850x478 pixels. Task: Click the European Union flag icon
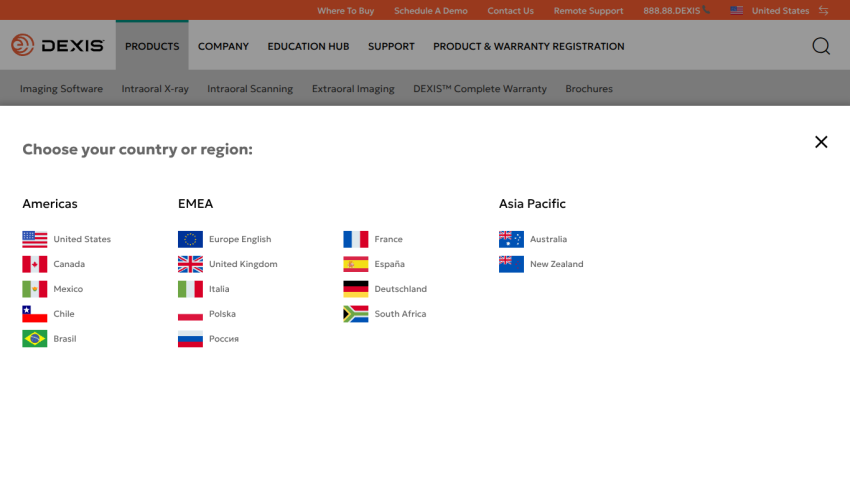click(190, 239)
